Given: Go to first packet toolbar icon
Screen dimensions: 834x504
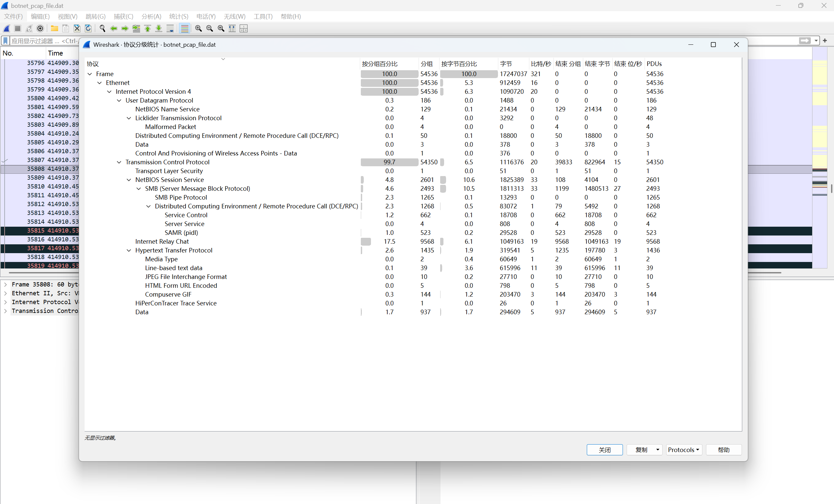Looking at the screenshot, I should pos(148,28).
